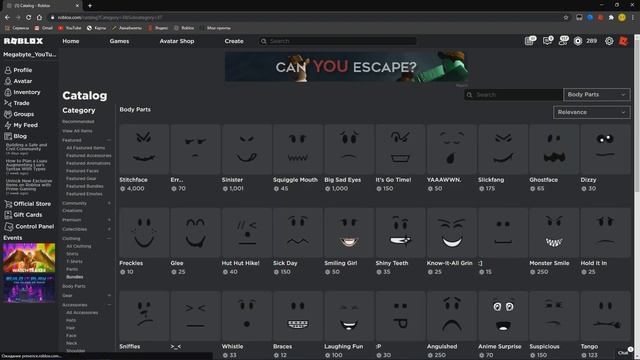Open Avatar Shop in top navigation
Screen dimensions: 640x360
[177, 41]
